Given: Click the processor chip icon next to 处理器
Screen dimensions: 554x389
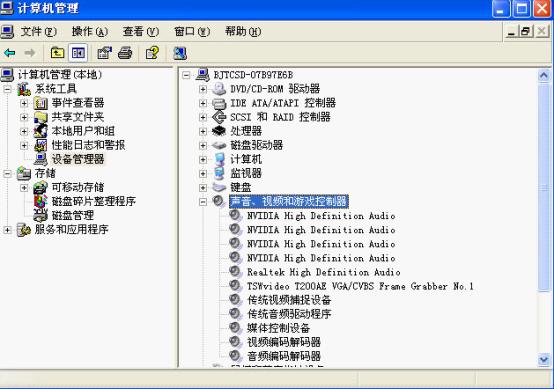Looking at the screenshot, I should [x=219, y=131].
